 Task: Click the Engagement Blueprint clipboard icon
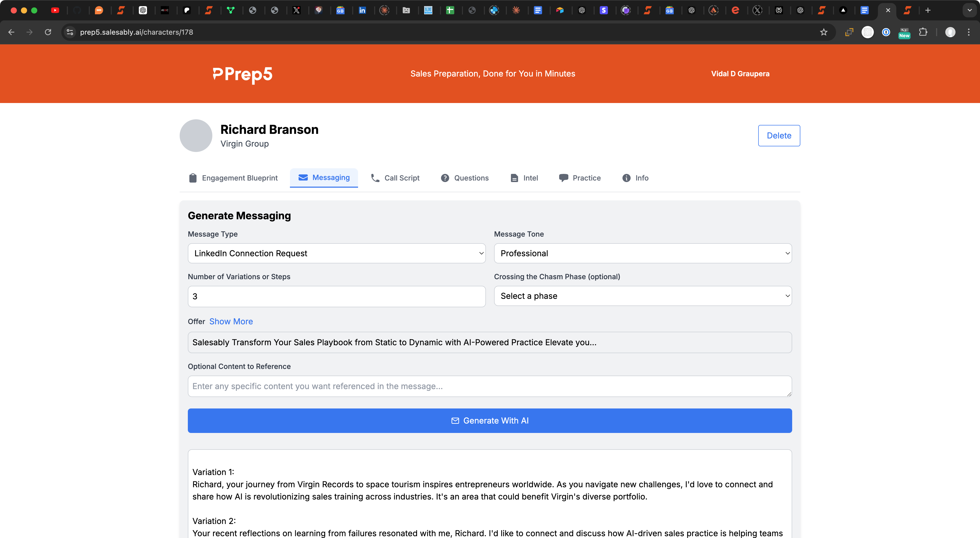pos(193,178)
